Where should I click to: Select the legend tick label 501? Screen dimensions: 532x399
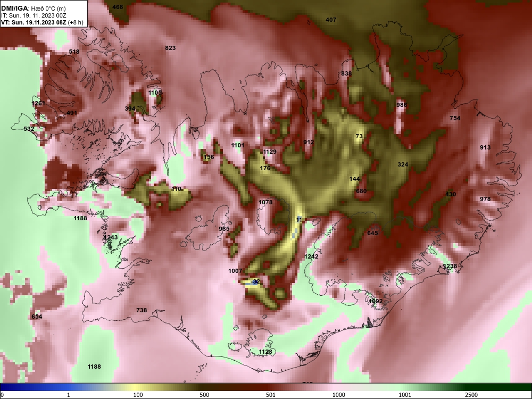271,395
